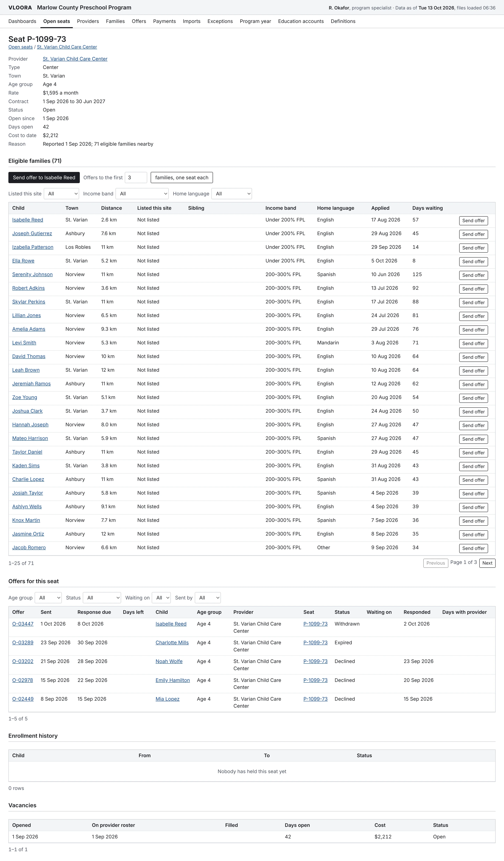Send offer in Joseph Gutierrez's row
504x861 pixels.
point(473,234)
